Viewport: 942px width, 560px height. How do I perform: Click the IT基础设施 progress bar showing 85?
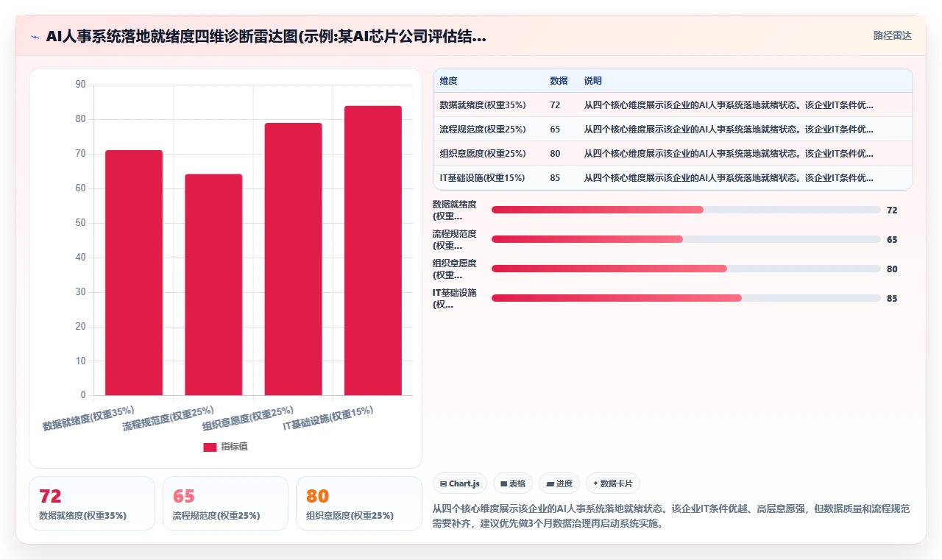pyautogui.click(x=686, y=298)
